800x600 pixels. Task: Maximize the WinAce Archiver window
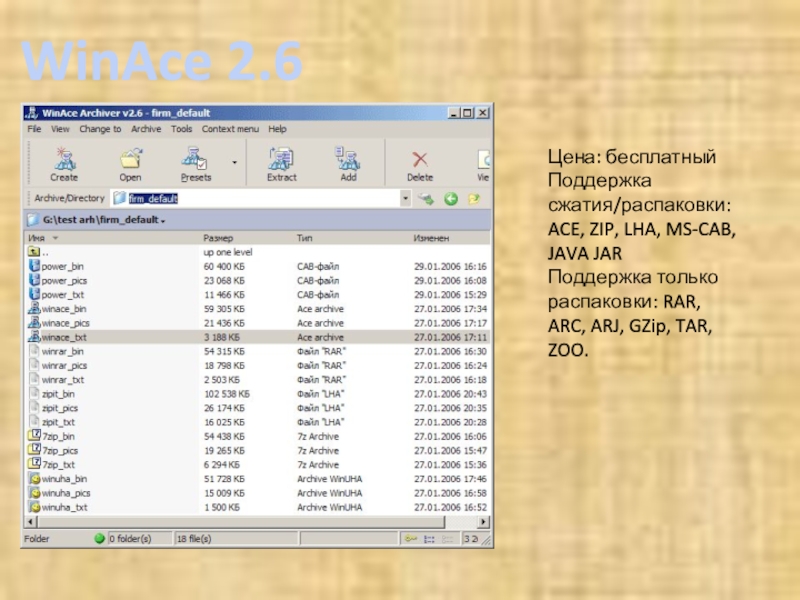(467, 113)
